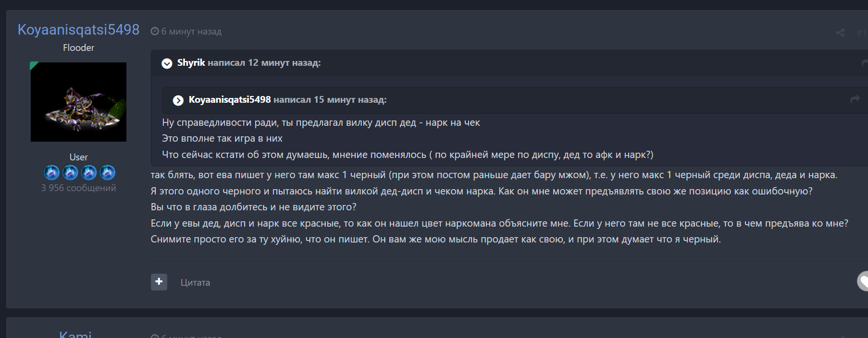Click the first rank pip icon under User
The image size is (868, 338).
[x=51, y=172]
